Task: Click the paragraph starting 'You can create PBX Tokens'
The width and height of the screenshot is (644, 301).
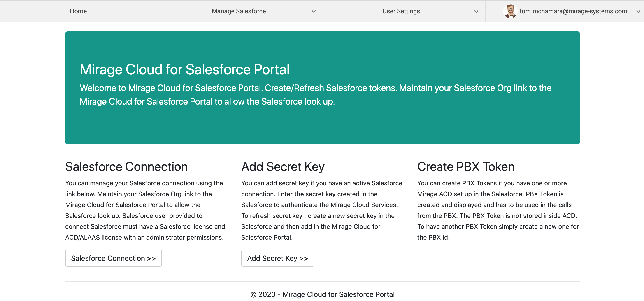Action: tap(498, 210)
